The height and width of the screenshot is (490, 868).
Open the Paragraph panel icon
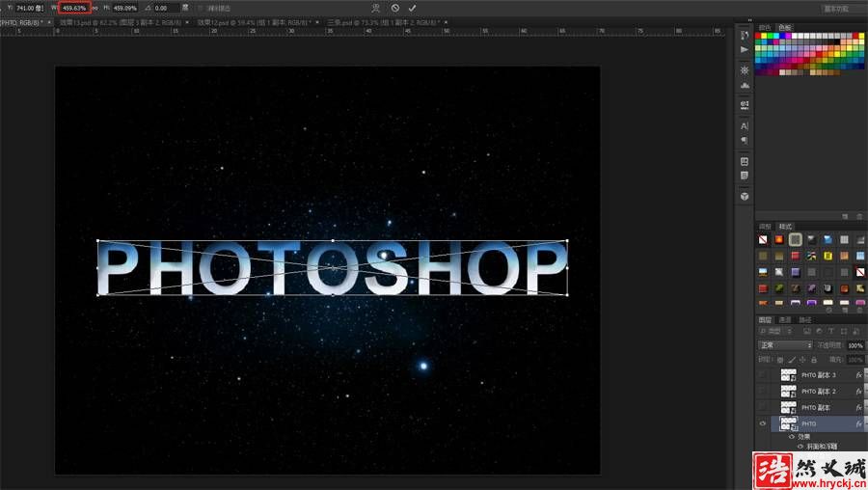pyautogui.click(x=745, y=140)
